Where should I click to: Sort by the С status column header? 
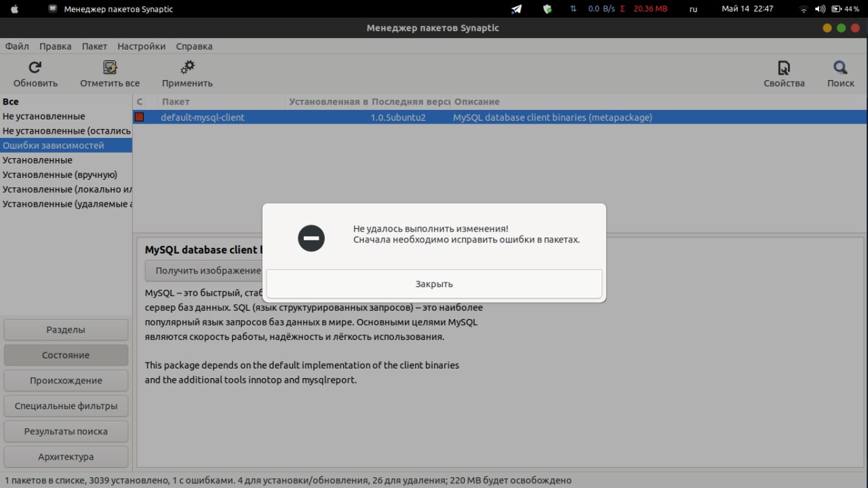(140, 102)
